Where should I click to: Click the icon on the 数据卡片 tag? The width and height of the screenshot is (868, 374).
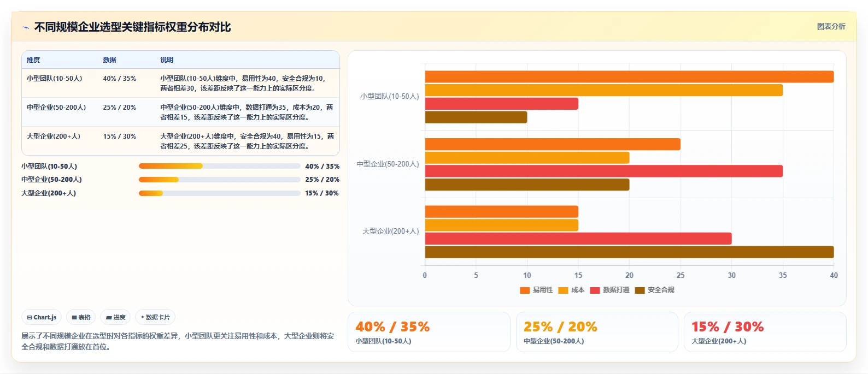(143, 317)
